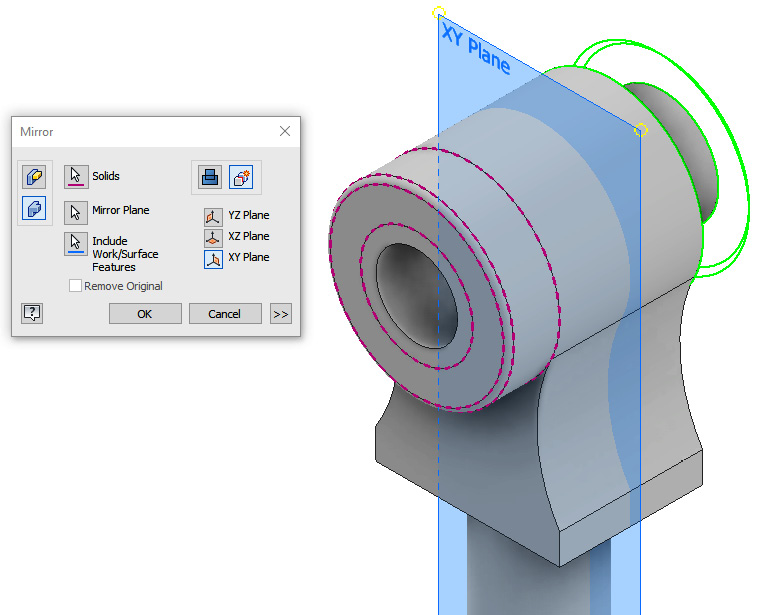Pick the XZ Plane origin icon

[x=213, y=238]
